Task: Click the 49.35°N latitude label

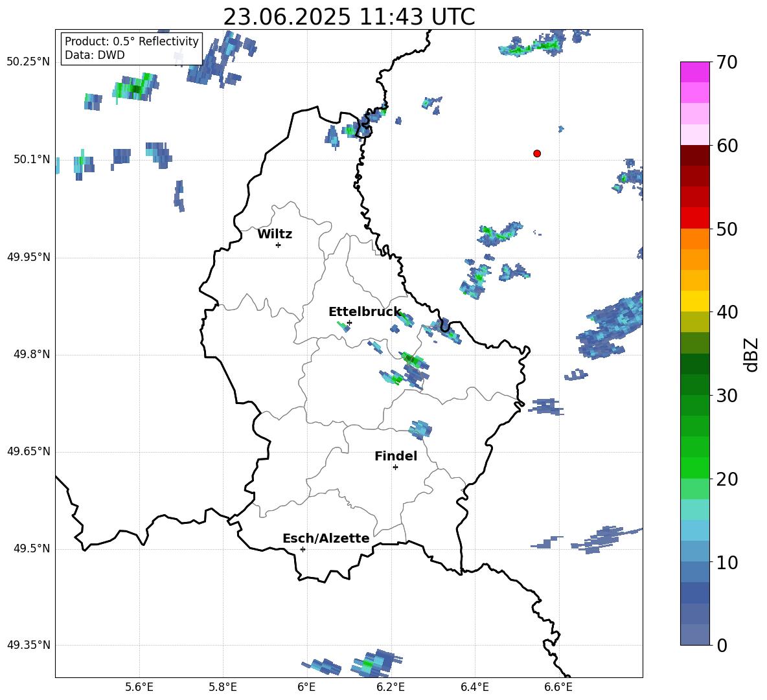Action: point(29,645)
